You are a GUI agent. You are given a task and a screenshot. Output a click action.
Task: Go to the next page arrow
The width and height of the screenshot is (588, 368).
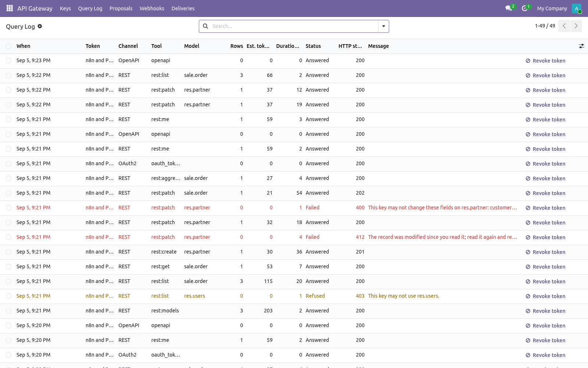(576, 26)
